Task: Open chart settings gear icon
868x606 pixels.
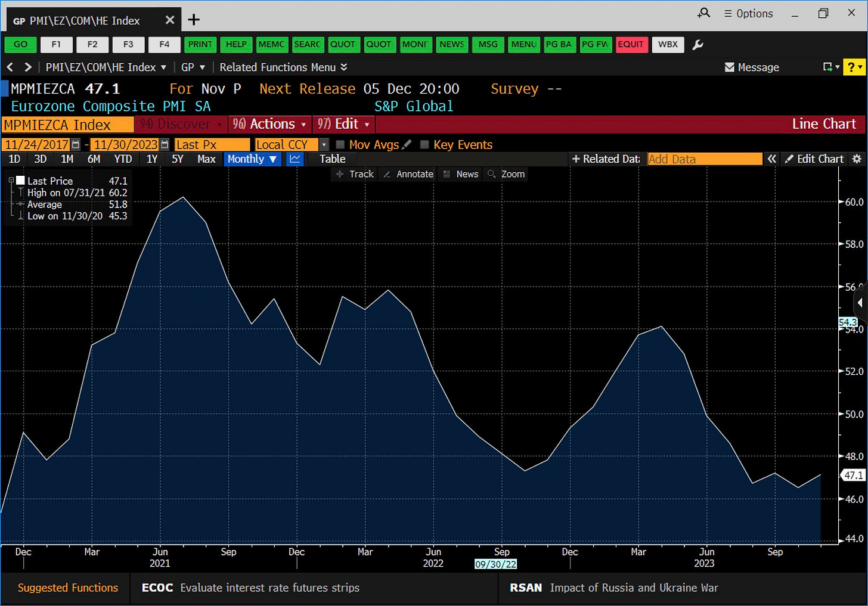Action: (x=857, y=159)
